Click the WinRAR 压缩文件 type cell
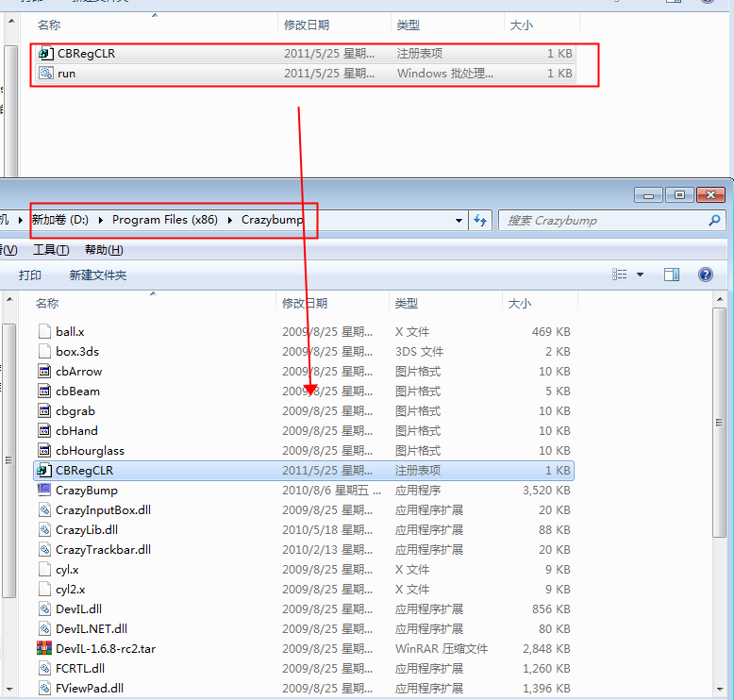Screen dimensions: 734x700 pyautogui.click(x=442, y=648)
